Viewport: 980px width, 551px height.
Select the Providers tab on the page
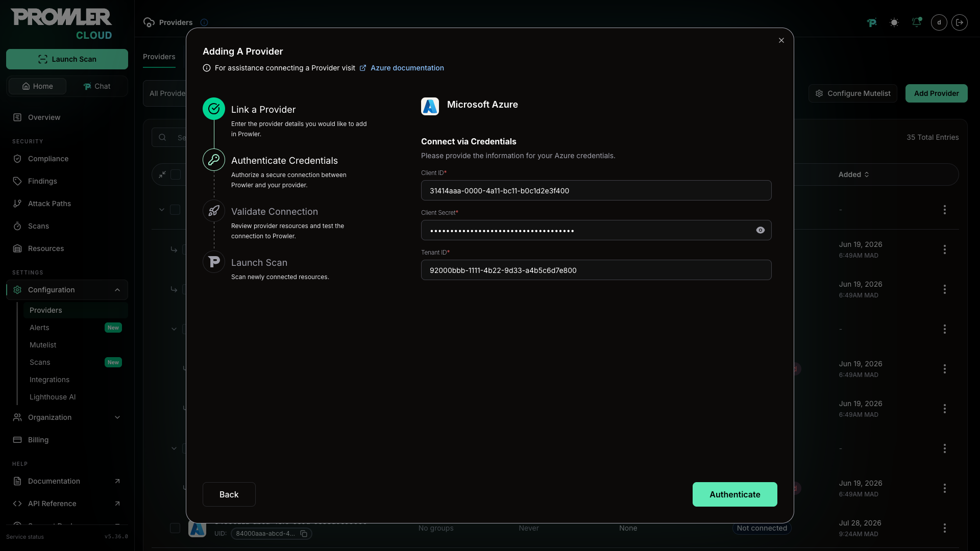coord(159,57)
